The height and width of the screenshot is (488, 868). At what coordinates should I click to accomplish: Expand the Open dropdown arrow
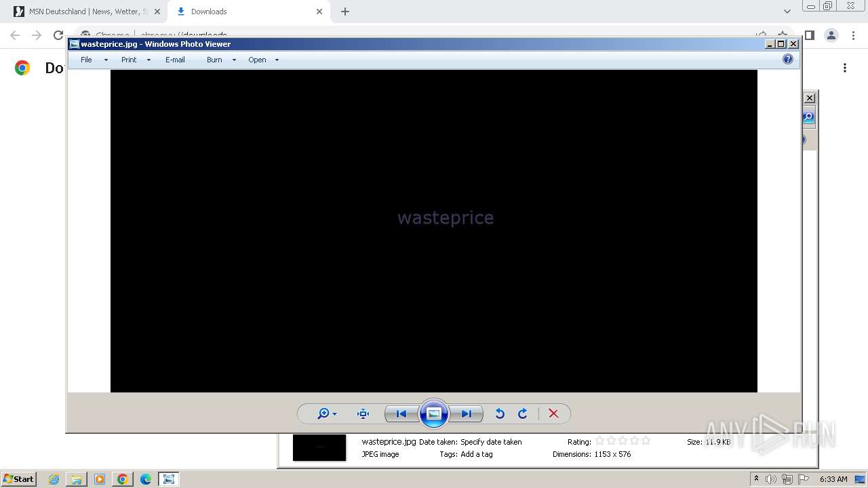pos(277,60)
